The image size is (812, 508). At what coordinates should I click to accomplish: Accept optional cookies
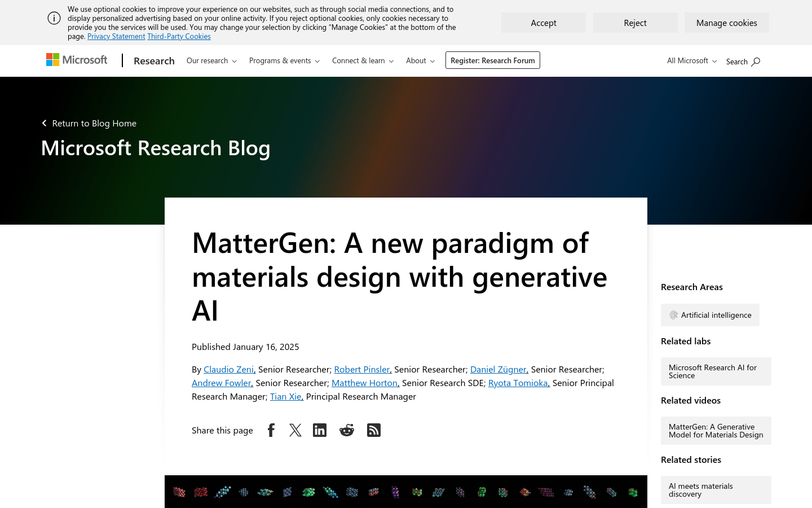point(544,23)
